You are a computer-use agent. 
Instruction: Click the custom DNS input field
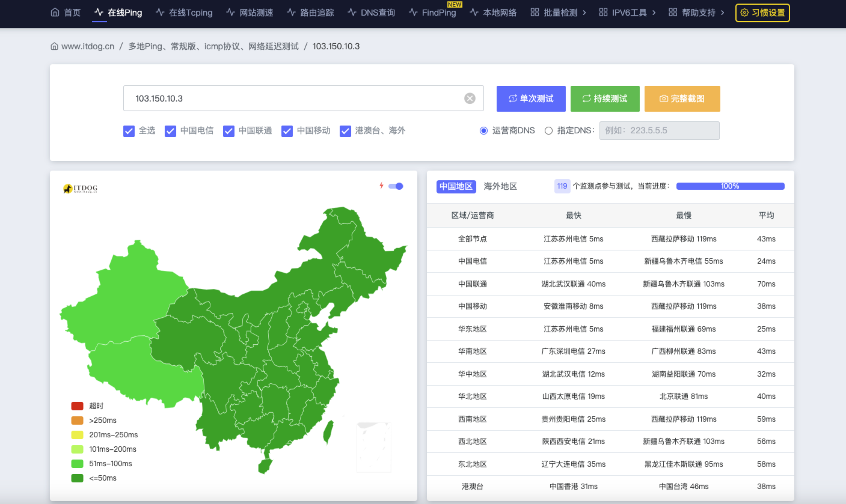click(x=659, y=130)
